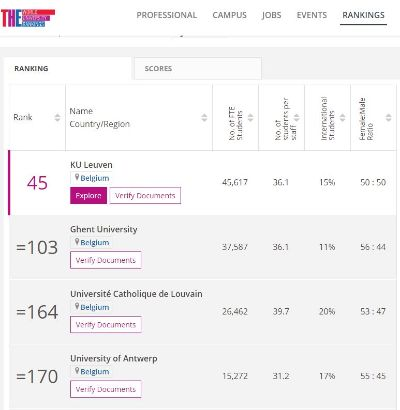400x410 pixels.
Task: Open the Rankings menu item
Action: pyautogui.click(x=363, y=15)
